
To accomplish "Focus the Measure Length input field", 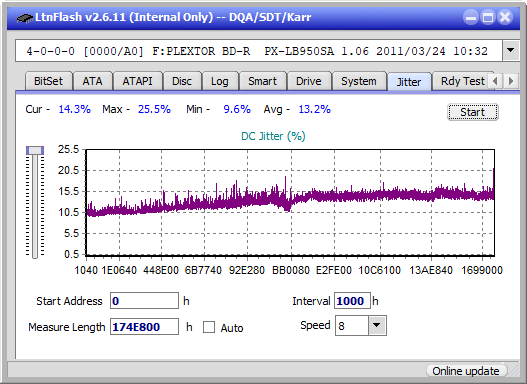I will (145, 327).
